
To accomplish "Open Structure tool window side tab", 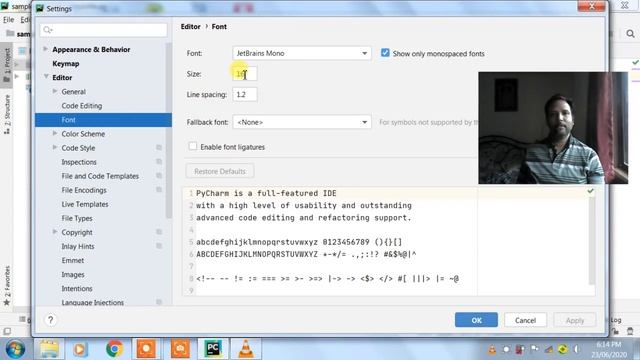I will [x=7, y=114].
